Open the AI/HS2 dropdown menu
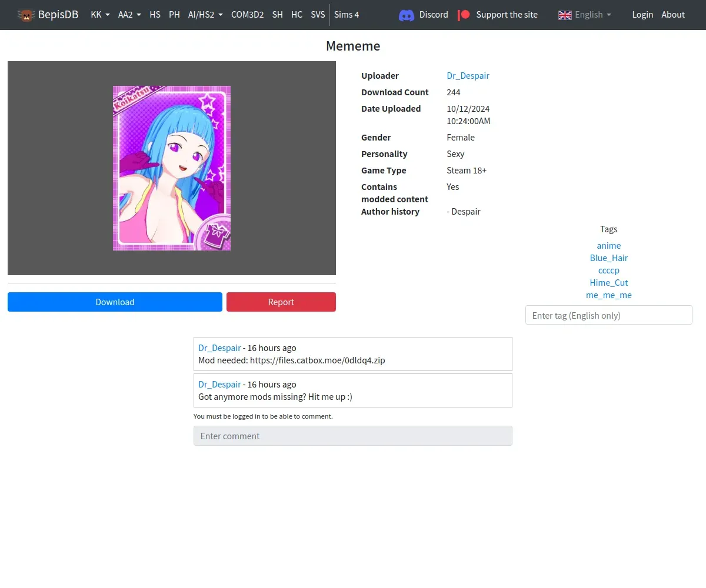Screen dimensions: 706x588 pyautogui.click(x=205, y=15)
